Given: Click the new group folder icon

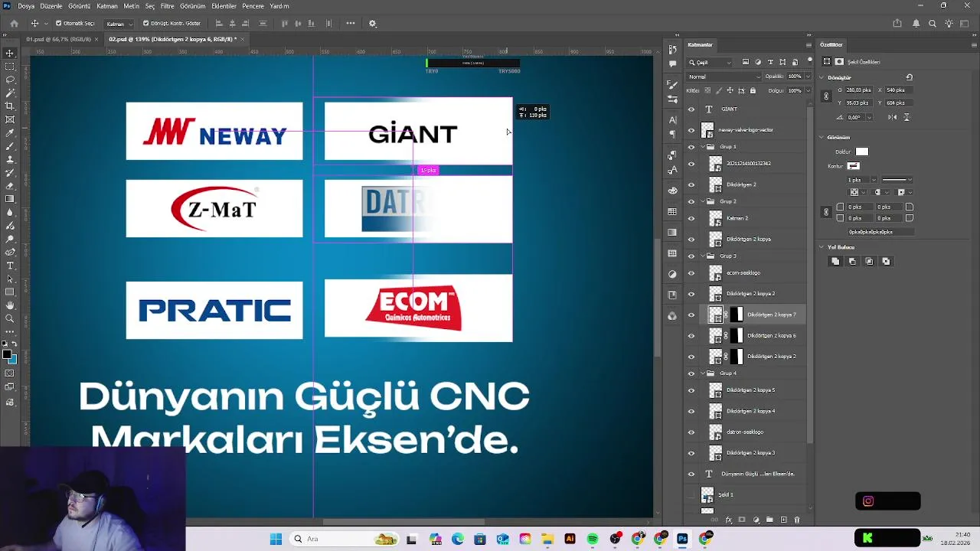Looking at the screenshot, I should [x=769, y=520].
